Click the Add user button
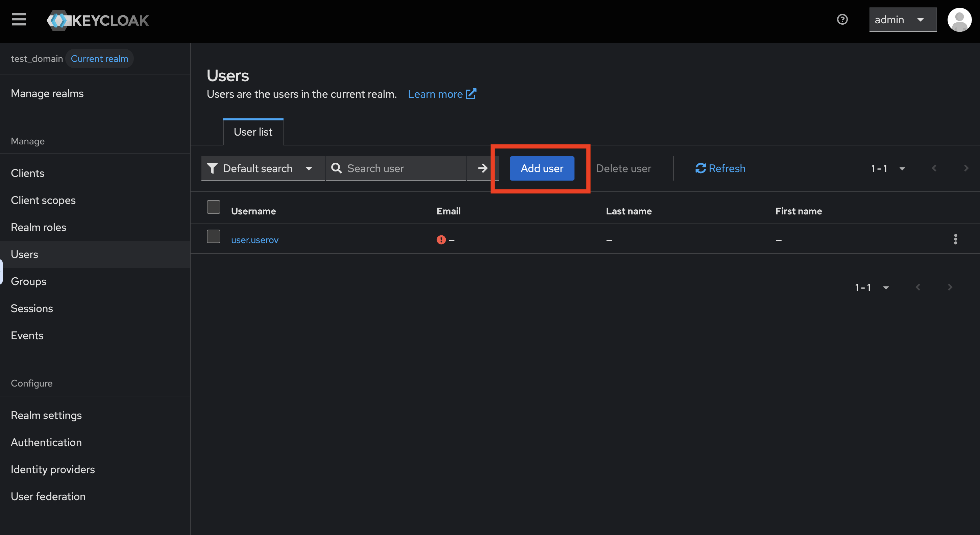 541,168
